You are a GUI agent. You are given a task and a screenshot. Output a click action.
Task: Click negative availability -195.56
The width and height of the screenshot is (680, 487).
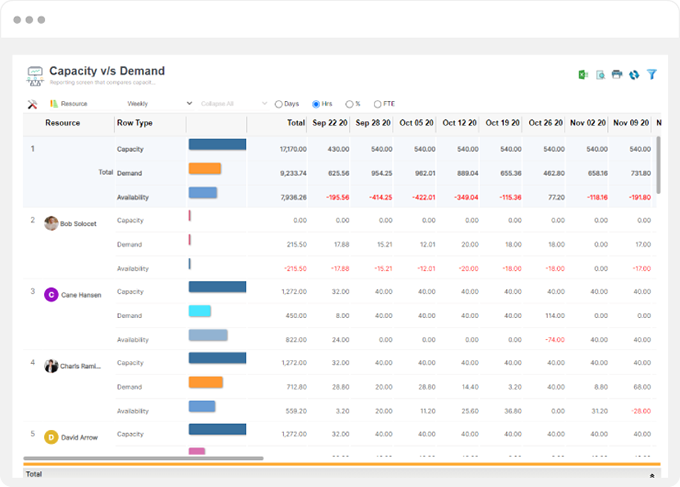(338, 197)
